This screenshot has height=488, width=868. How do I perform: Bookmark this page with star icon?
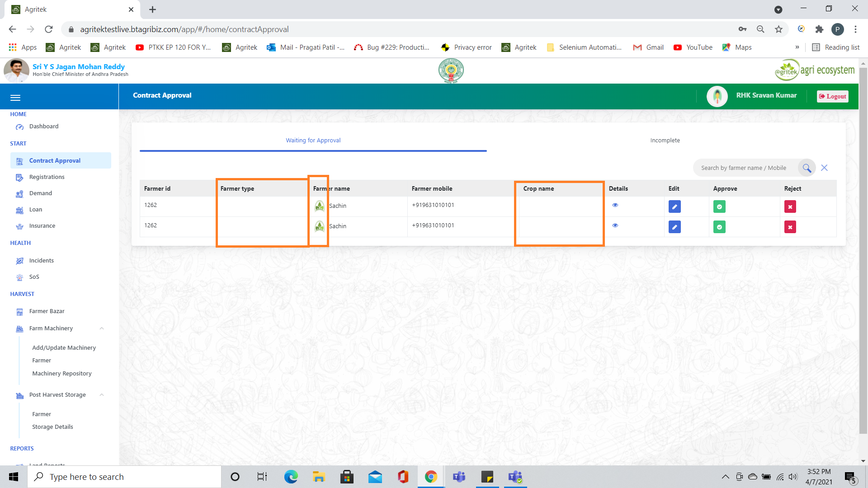click(778, 29)
